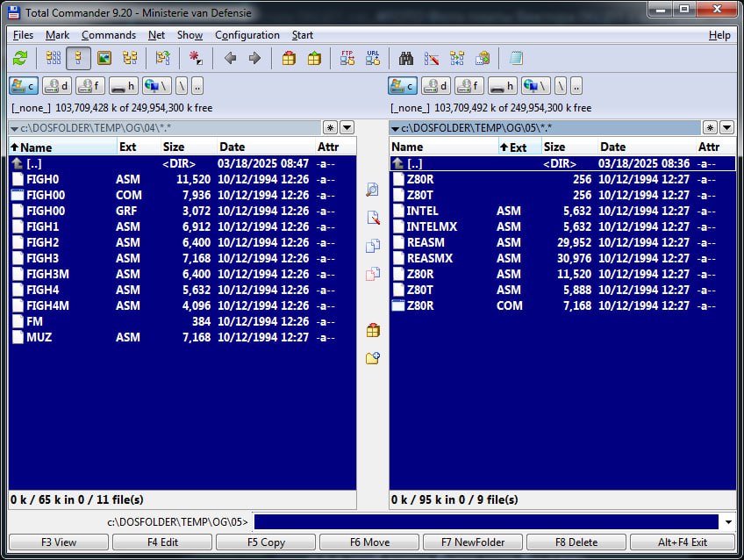This screenshot has height=560, width=744.
Task: Open the Configuration menu
Action: pyautogui.click(x=247, y=35)
